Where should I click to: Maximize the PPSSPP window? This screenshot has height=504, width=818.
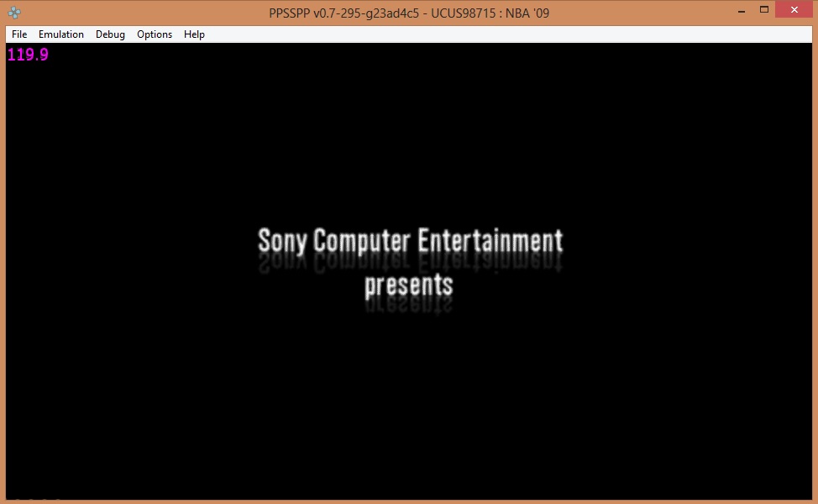tap(764, 10)
